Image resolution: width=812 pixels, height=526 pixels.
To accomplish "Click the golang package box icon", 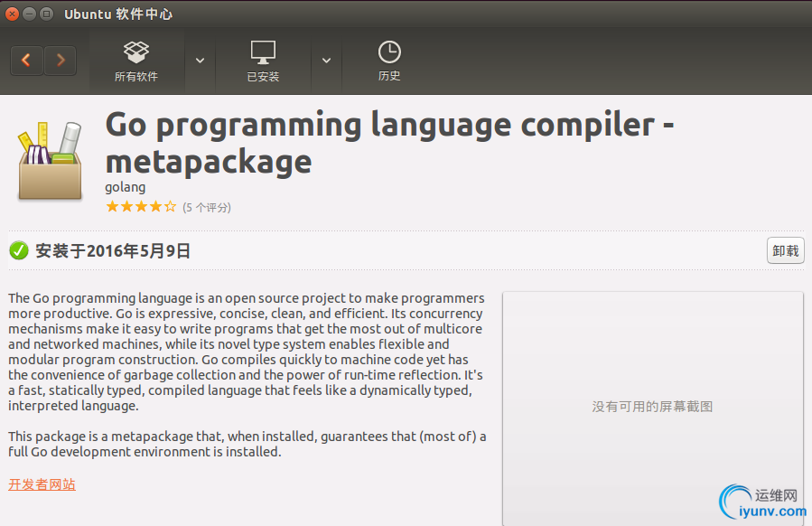I will pyautogui.click(x=50, y=161).
